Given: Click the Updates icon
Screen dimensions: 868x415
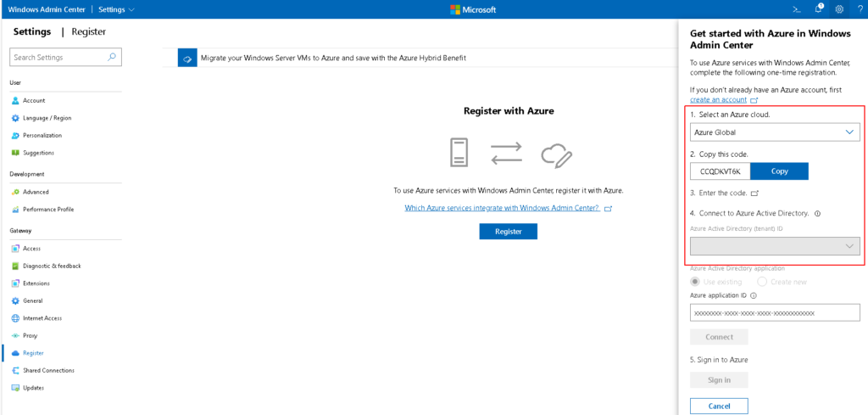Looking at the screenshot, I should pyautogui.click(x=15, y=388).
